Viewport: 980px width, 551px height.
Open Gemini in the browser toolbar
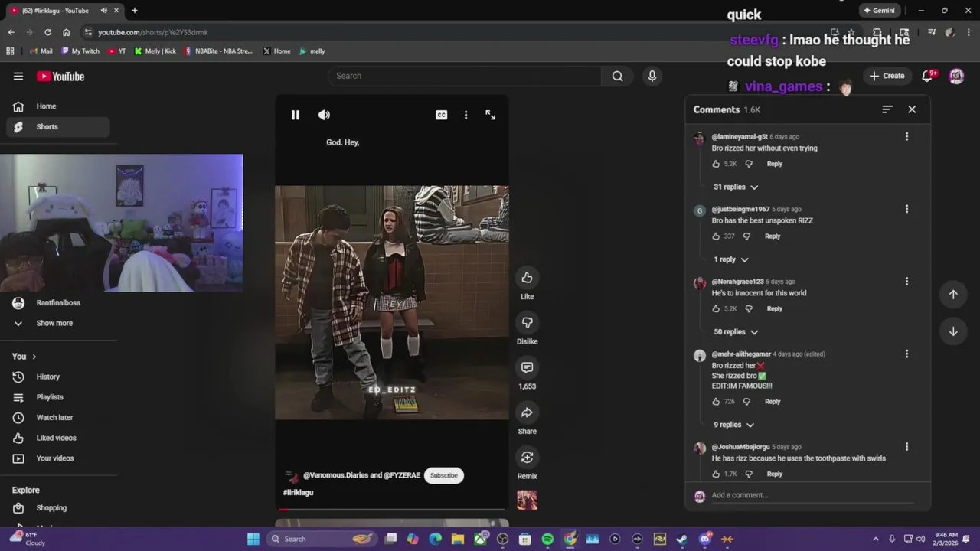[879, 11]
